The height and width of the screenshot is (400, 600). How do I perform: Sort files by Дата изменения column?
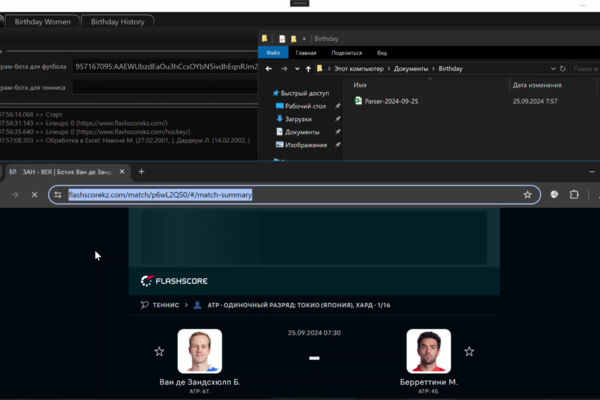tap(537, 85)
